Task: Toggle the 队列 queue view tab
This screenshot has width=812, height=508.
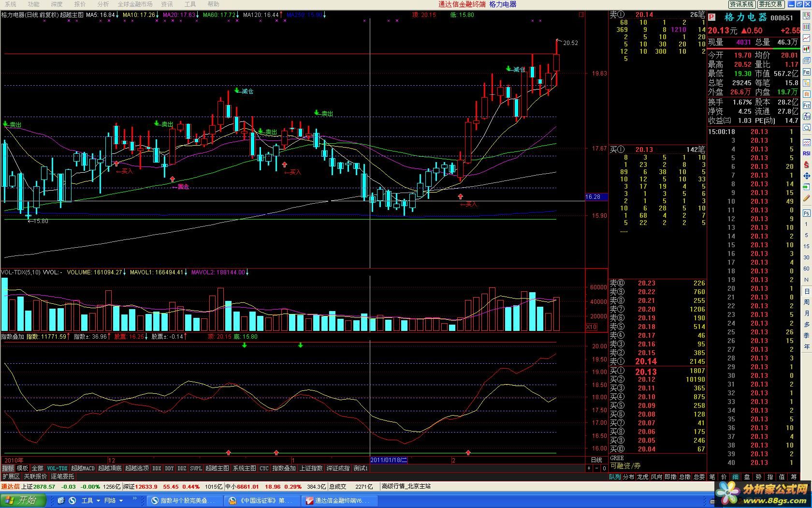Action: [x=614, y=477]
